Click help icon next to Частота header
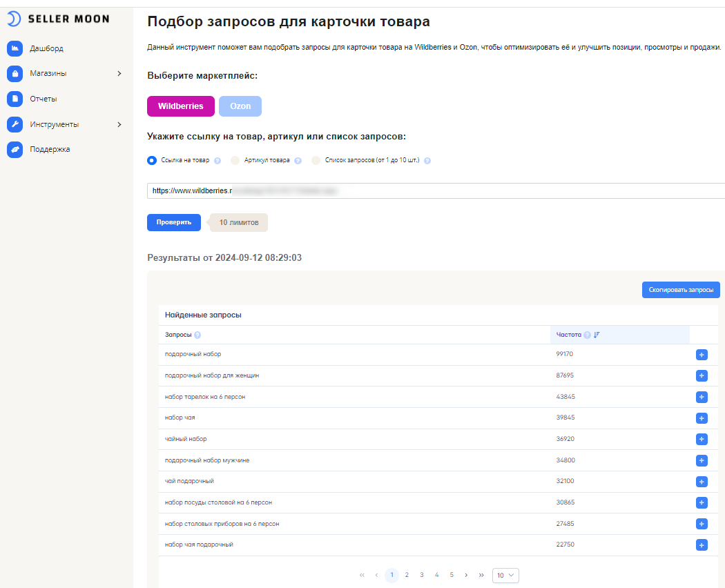 (587, 335)
